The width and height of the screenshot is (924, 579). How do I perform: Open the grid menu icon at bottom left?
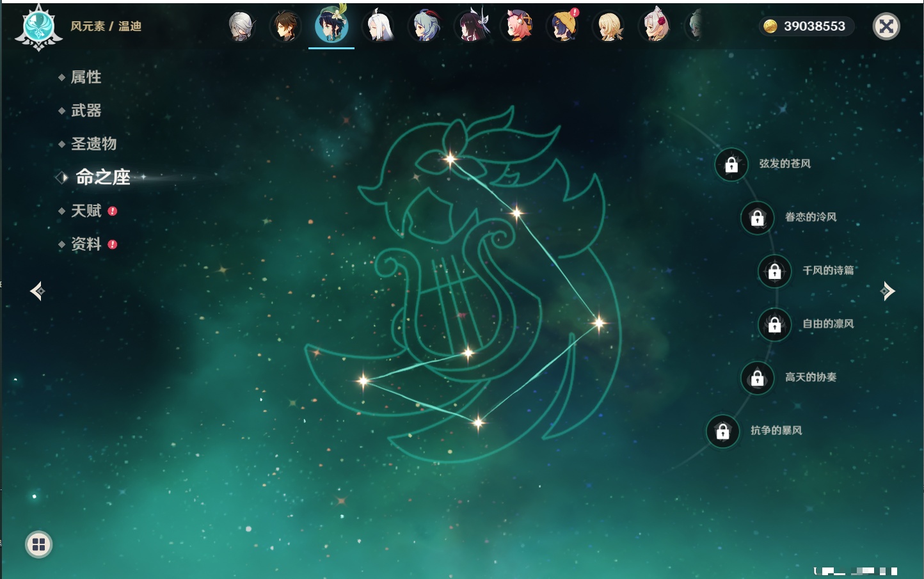[38, 544]
